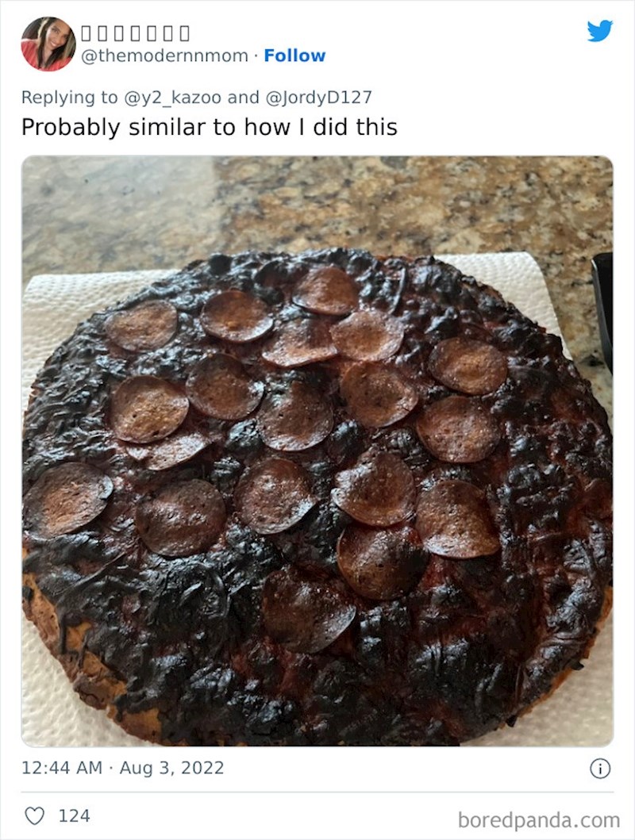Image resolution: width=635 pixels, height=840 pixels.
Task: Click the 'Probably similar to how I did this' text
Action: point(210,127)
